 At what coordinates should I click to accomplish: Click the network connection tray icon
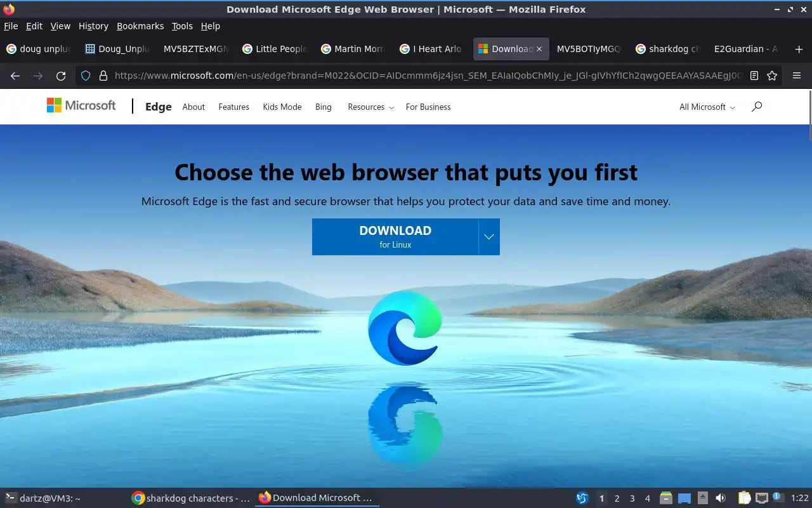pos(762,498)
